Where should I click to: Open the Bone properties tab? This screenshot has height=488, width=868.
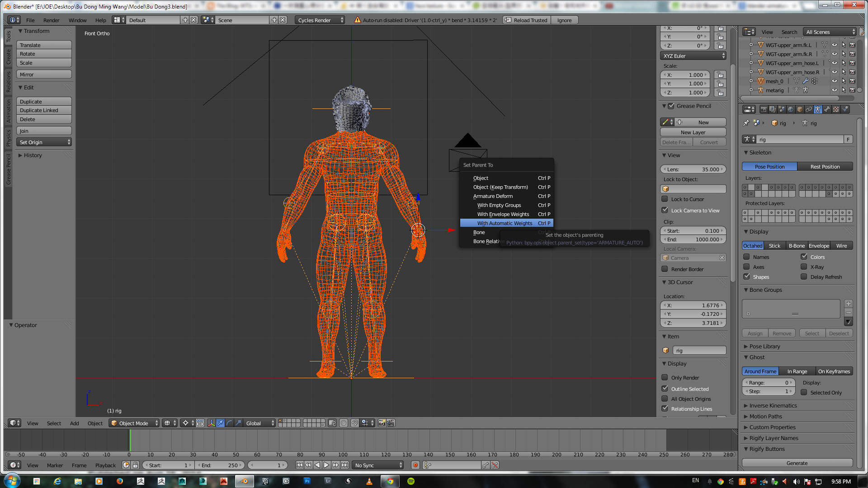(x=827, y=109)
